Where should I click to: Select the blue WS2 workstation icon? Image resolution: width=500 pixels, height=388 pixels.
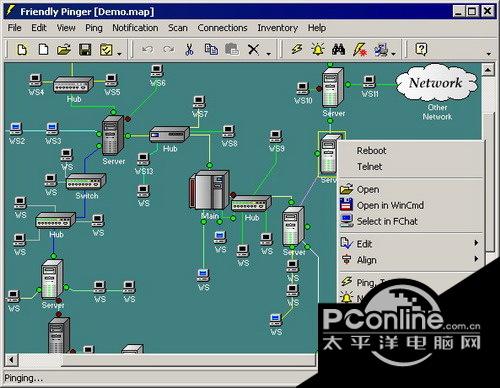[16, 128]
